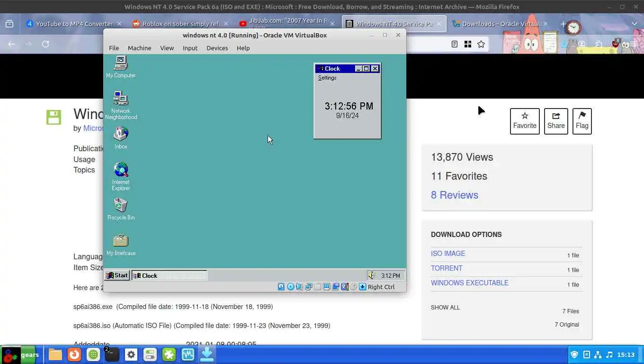Expand SHOW ALL download options
Screen dimensions: 644x364
(x=446, y=308)
